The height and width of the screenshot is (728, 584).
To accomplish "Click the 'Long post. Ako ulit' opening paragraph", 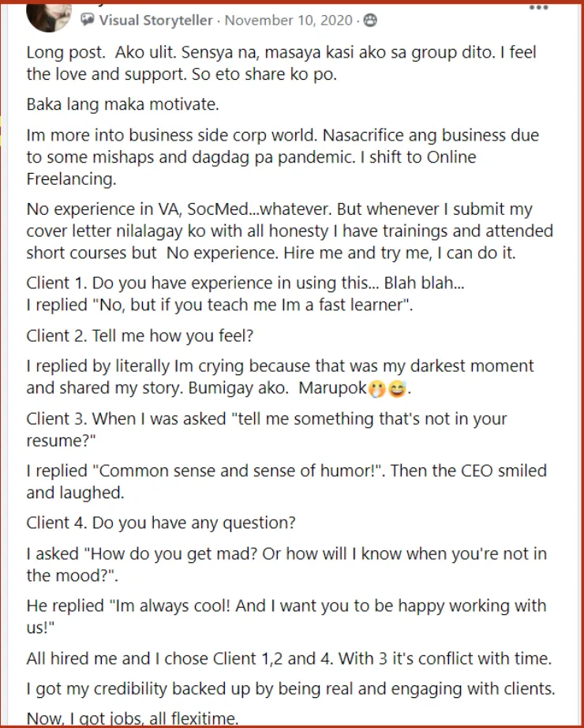I will [281, 63].
